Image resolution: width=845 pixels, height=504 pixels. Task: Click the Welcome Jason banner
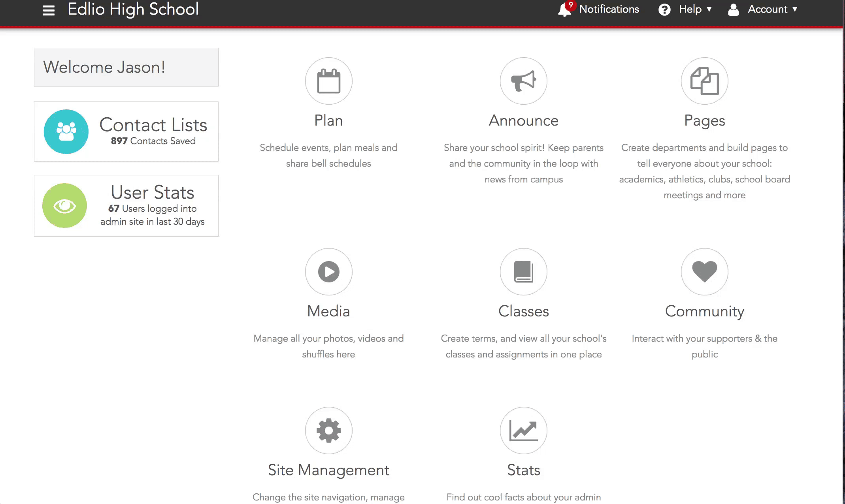point(126,67)
